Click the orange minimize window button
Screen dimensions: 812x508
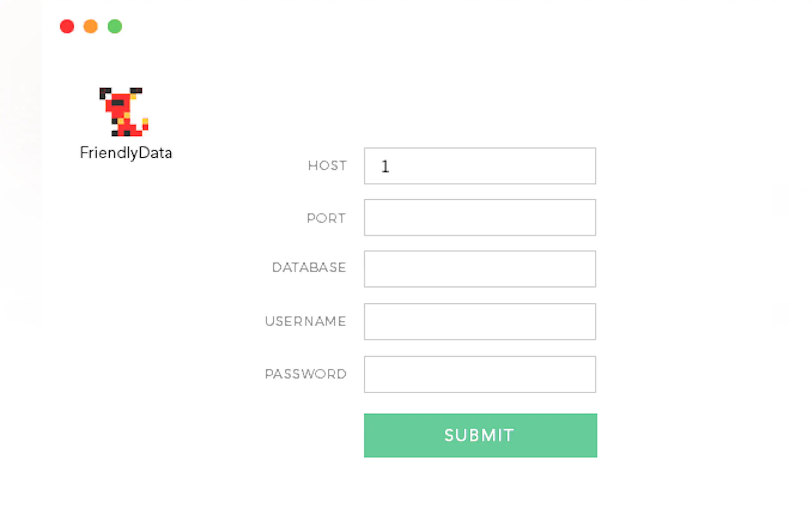(91, 26)
